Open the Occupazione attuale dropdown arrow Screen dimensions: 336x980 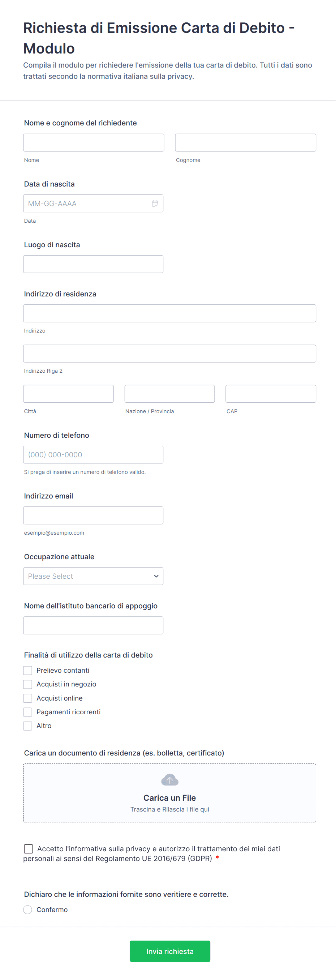(156, 576)
